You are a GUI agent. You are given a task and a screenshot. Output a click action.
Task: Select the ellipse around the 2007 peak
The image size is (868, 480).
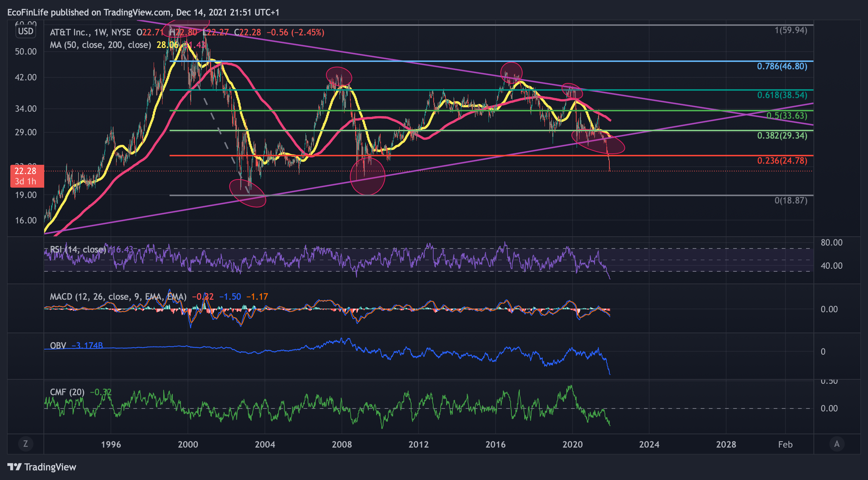pyautogui.click(x=339, y=77)
